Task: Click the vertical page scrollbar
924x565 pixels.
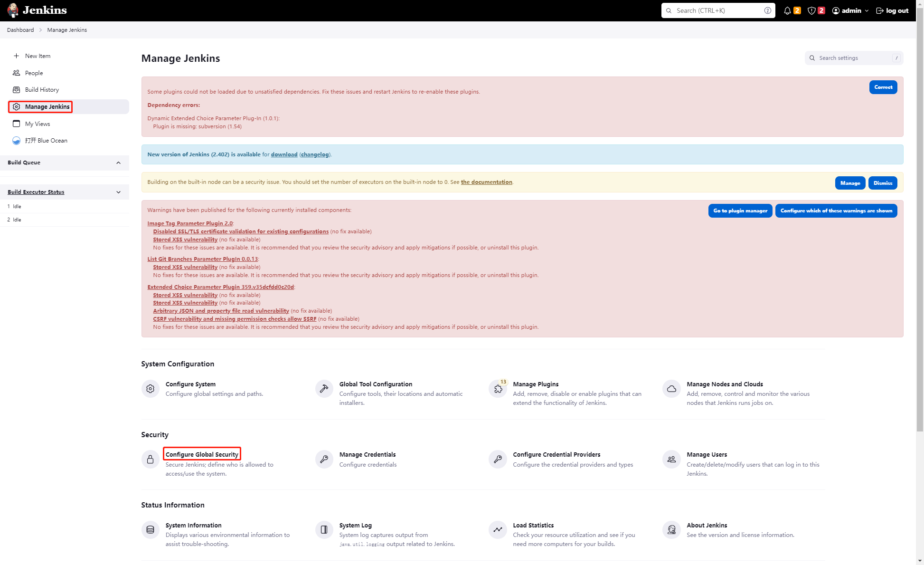Action: pyautogui.click(x=920, y=219)
